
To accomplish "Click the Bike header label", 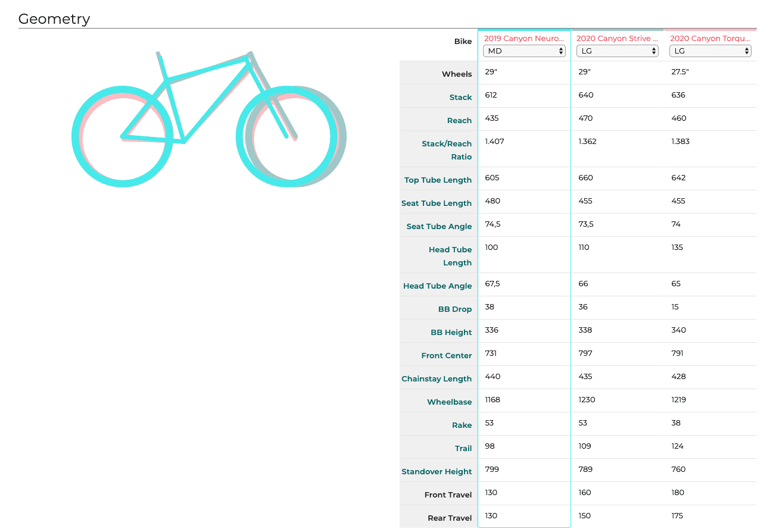I will pyautogui.click(x=463, y=42).
